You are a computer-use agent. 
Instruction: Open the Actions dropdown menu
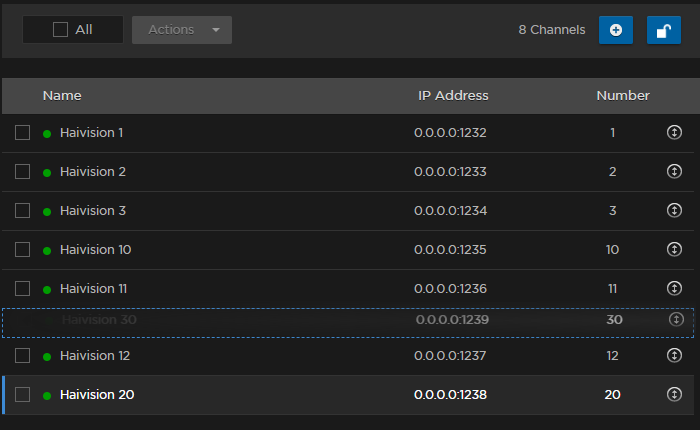click(182, 30)
